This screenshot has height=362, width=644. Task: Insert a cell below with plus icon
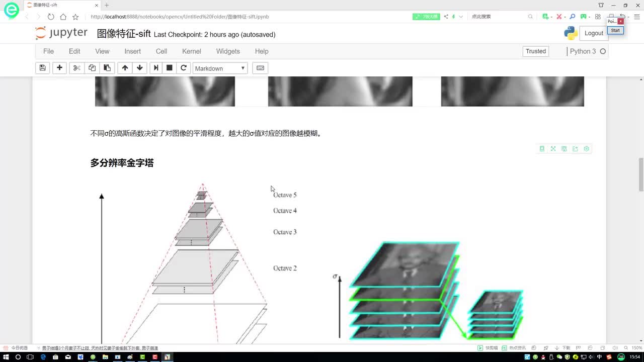click(59, 68)
